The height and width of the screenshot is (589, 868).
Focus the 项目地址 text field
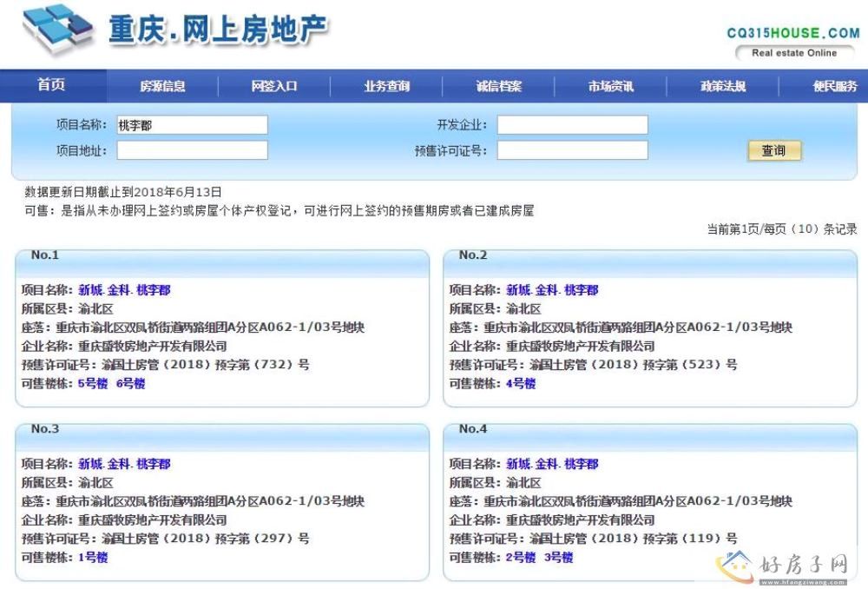192,150
